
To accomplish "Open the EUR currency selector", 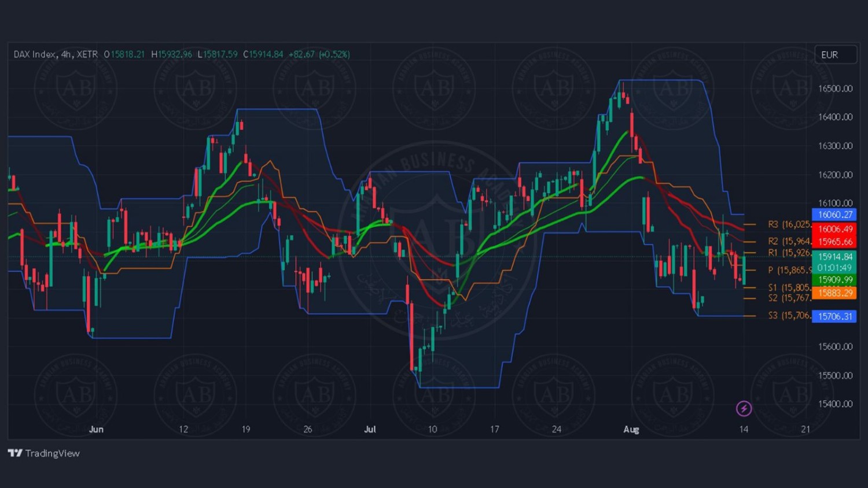I will (835, 55).
